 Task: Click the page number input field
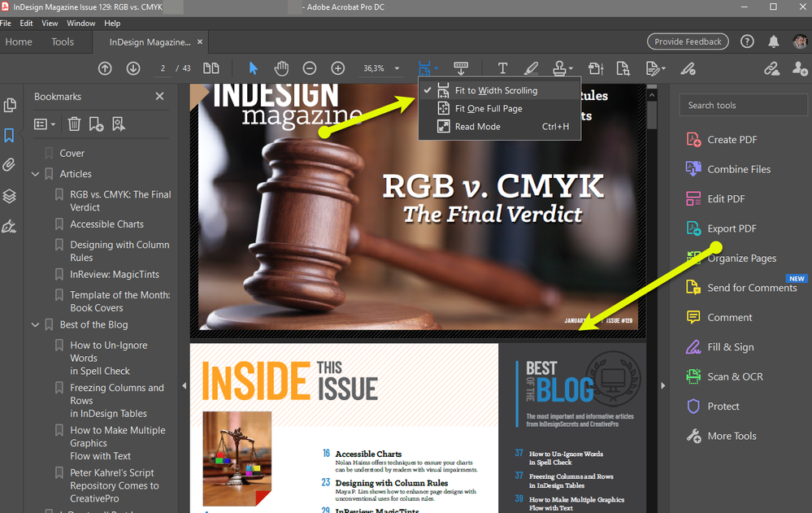163,68
